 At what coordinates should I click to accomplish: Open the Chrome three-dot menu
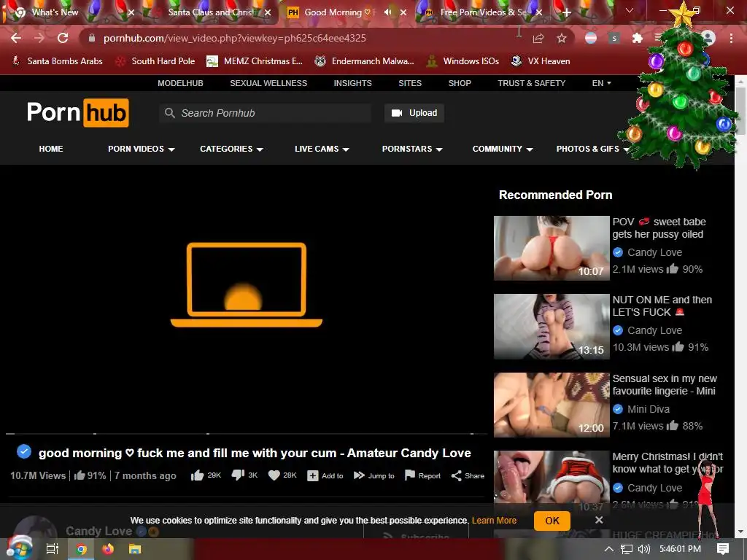[x=731, y=38]
